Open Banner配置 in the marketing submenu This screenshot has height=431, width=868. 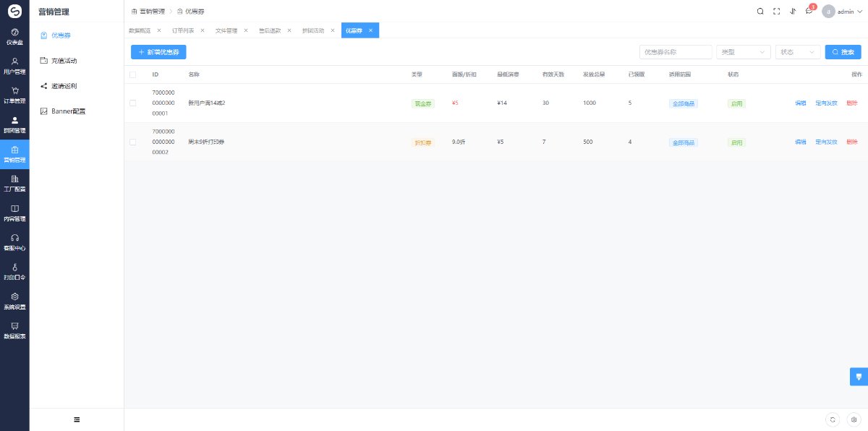point(77,111)
